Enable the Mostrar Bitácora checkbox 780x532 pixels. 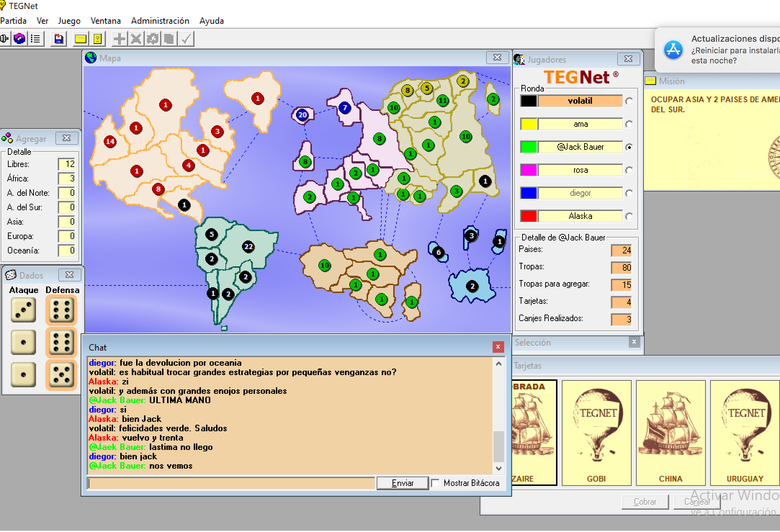click(435, 483)
